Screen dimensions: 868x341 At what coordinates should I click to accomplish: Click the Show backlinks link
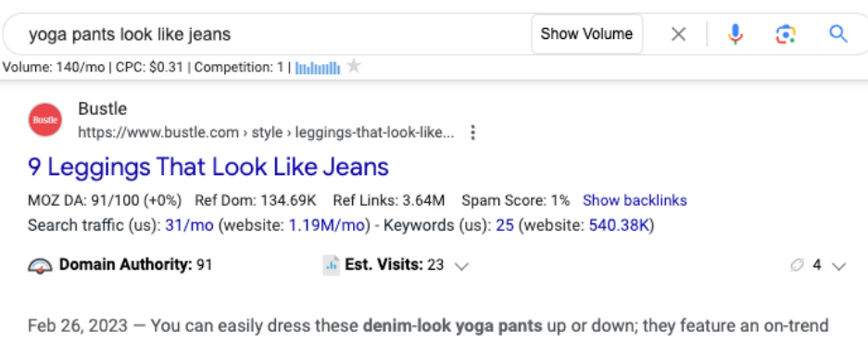click(635, 200)
